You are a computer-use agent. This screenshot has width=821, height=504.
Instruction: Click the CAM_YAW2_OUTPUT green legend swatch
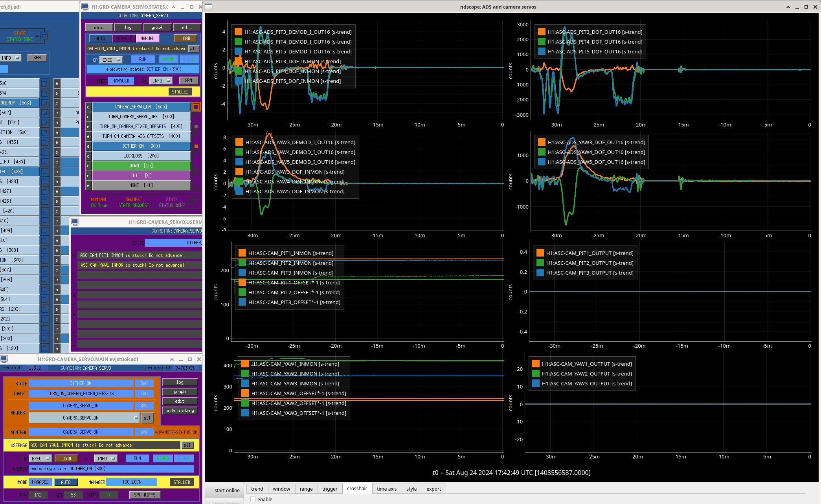coord(536,374)
